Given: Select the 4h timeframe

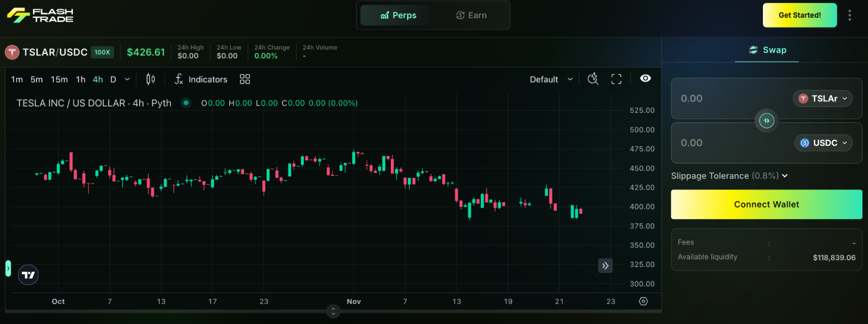Looking at the screenshot, I should pos(98,79).
